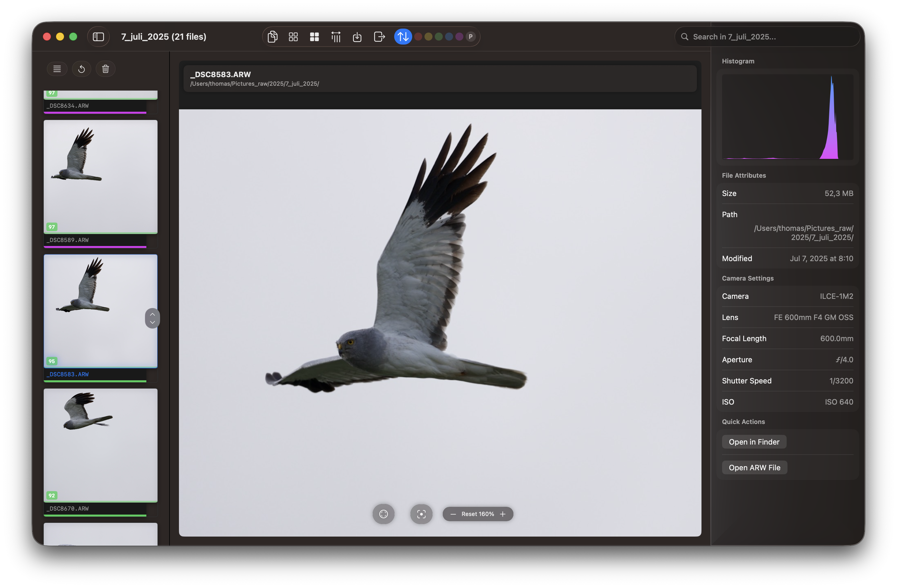Click the Open in Finder button
Viewport: 897px width, 588px height.
click(x=754, y=442)
